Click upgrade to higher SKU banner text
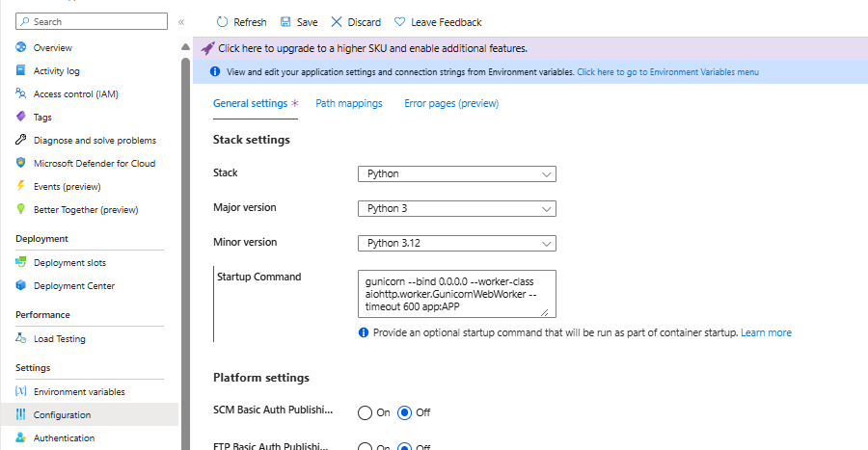The height and width of the screenshot is (450, 868). point(372,48)
